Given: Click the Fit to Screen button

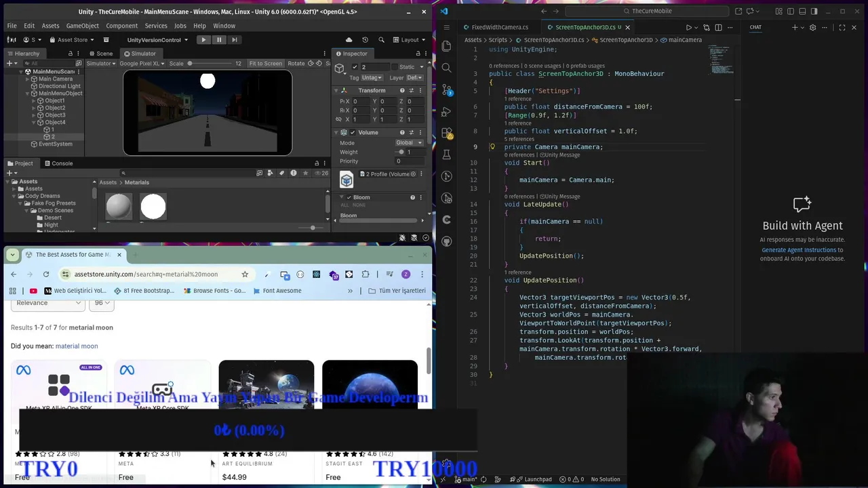Looking at the screenshot, I should [265, 64].
